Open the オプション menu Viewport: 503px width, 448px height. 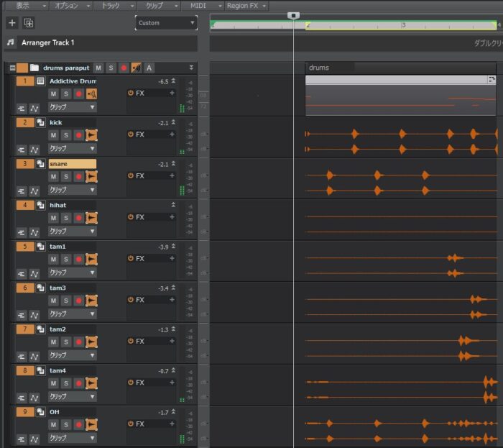71,6
